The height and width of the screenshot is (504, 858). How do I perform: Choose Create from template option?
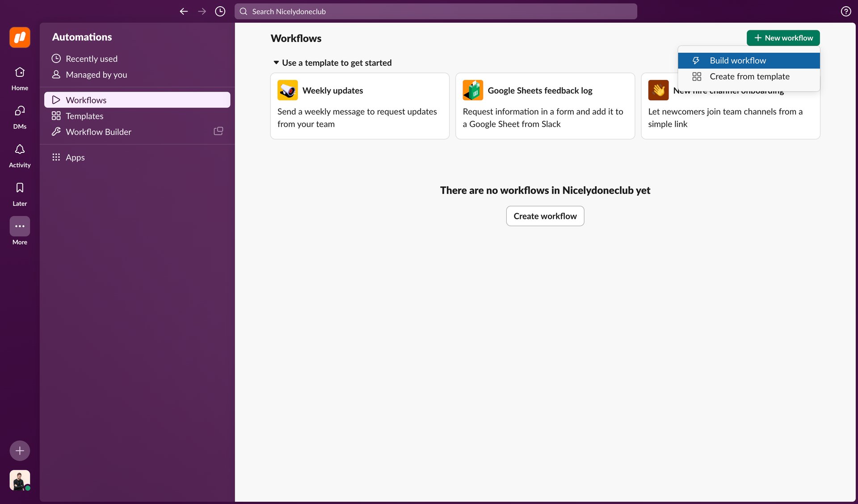tap(749, 76)
